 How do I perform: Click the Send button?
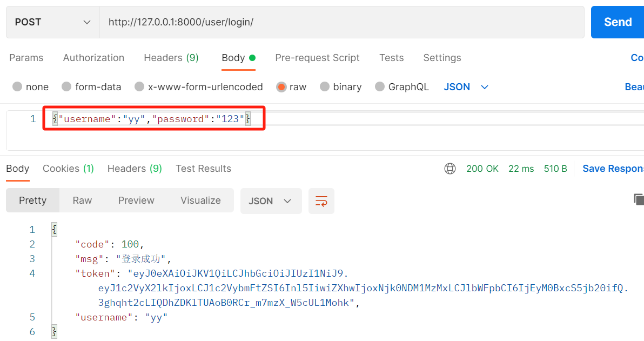[x=618, y=22]
